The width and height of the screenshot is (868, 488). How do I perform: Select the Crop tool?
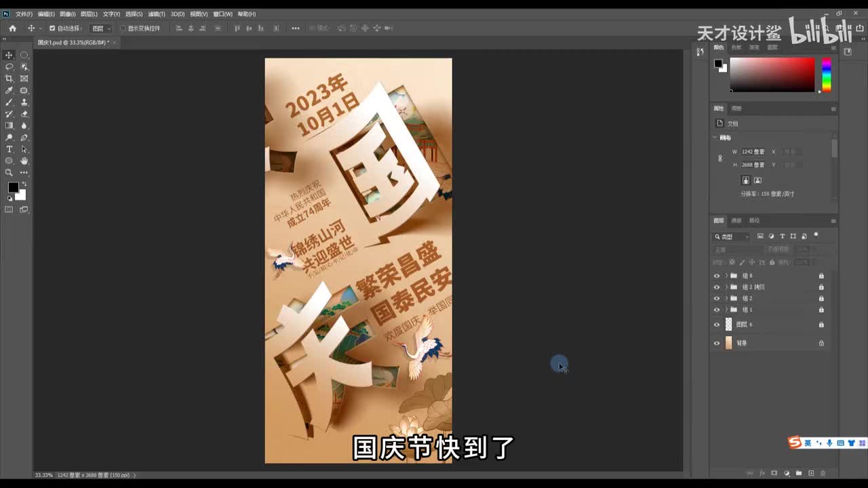tap(9, 79)
